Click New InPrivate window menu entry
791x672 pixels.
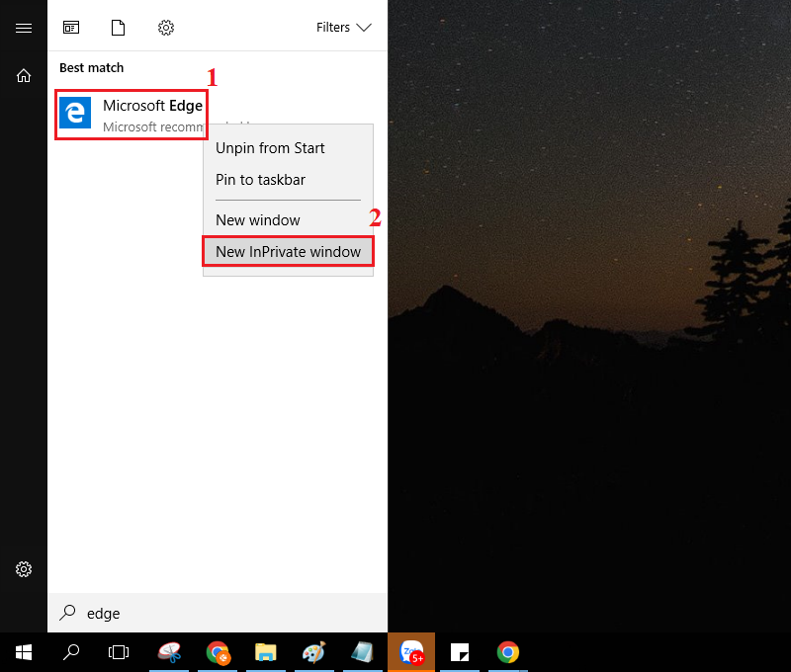288,252
